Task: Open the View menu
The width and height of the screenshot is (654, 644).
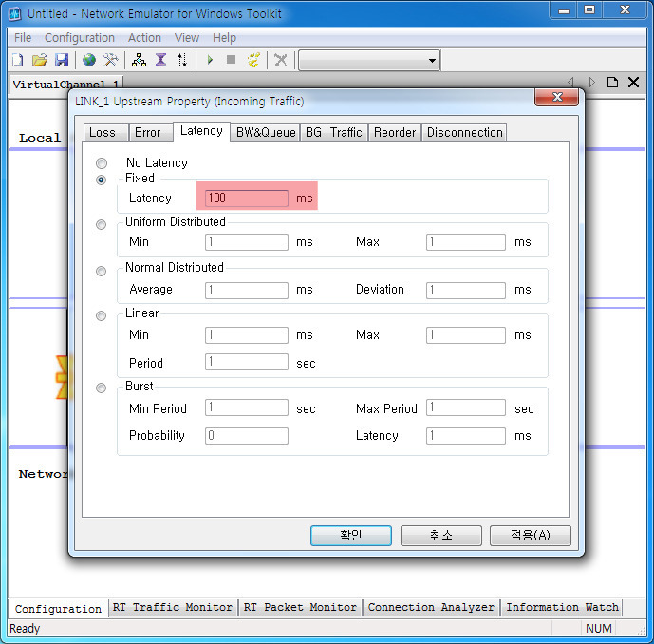Action: click(187, 38)
